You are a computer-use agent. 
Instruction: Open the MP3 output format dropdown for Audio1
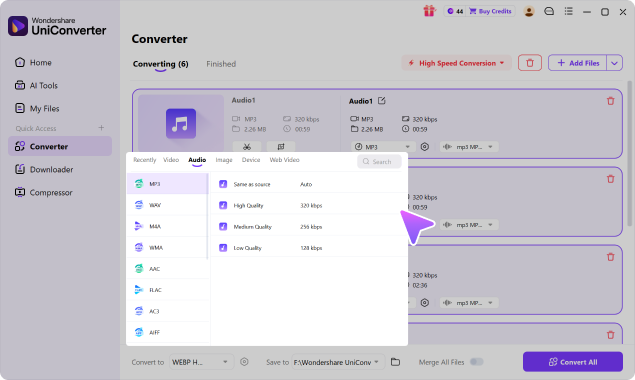point(383,147)
